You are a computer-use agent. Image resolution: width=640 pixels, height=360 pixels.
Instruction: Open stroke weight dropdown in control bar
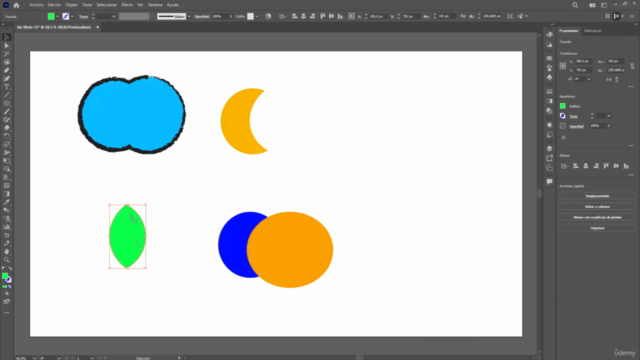[113, 16]
